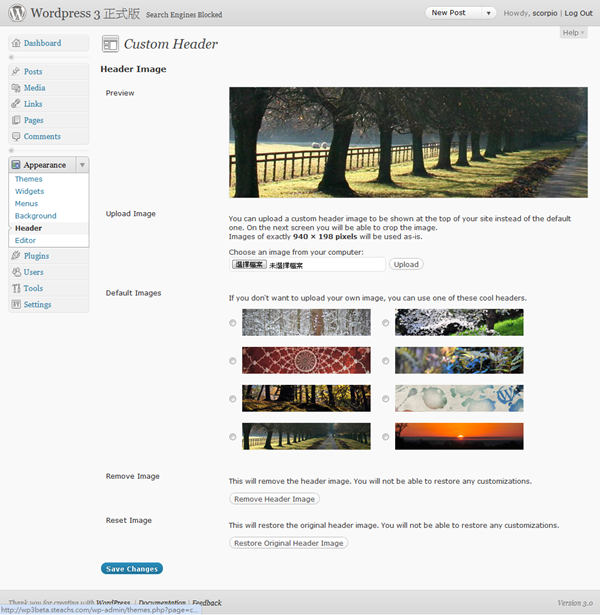Collapse sidebar via separator arrow below Dashboard
The image size is (600, 615).
[x=11, y=57]
